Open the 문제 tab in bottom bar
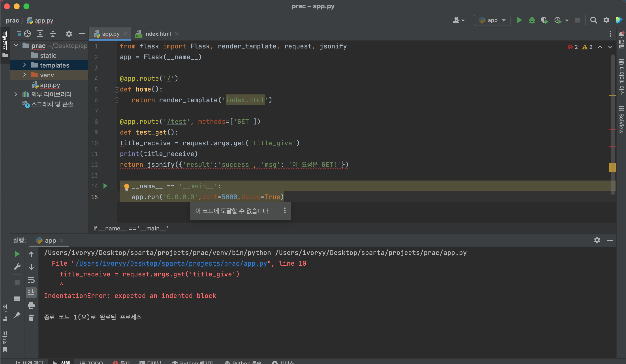This screenshot has width=626, height=364. coord(121,362)
